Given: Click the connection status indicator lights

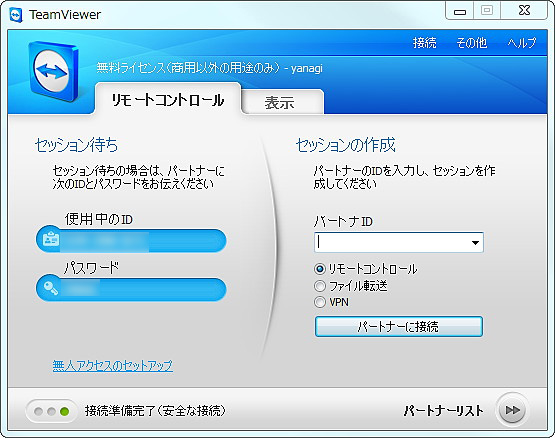Looking at the screenshot, I should click(x=51, y=411).
